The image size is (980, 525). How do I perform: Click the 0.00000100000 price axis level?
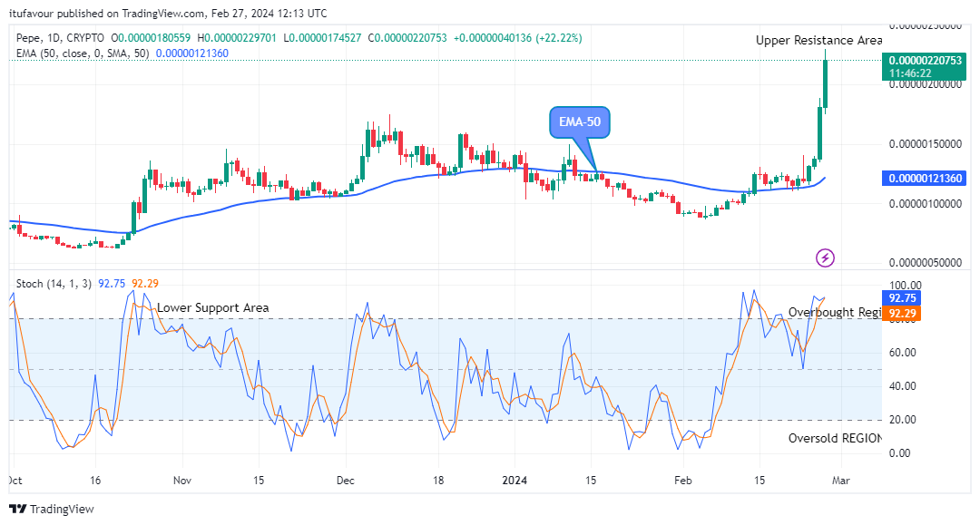(x=925, y=203)
